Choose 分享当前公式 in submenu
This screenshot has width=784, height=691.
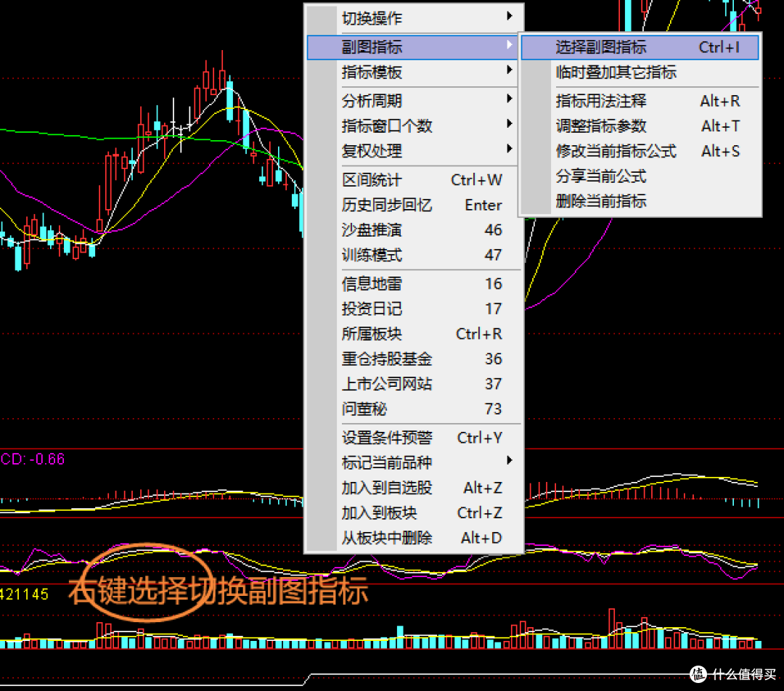[640, 176]
